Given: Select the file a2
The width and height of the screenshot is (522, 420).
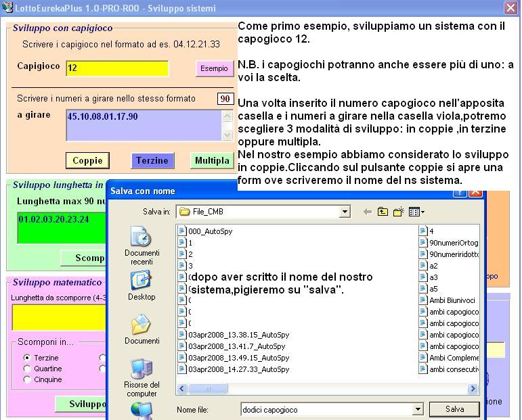Looking at the screenshot, I should (429, 266).
